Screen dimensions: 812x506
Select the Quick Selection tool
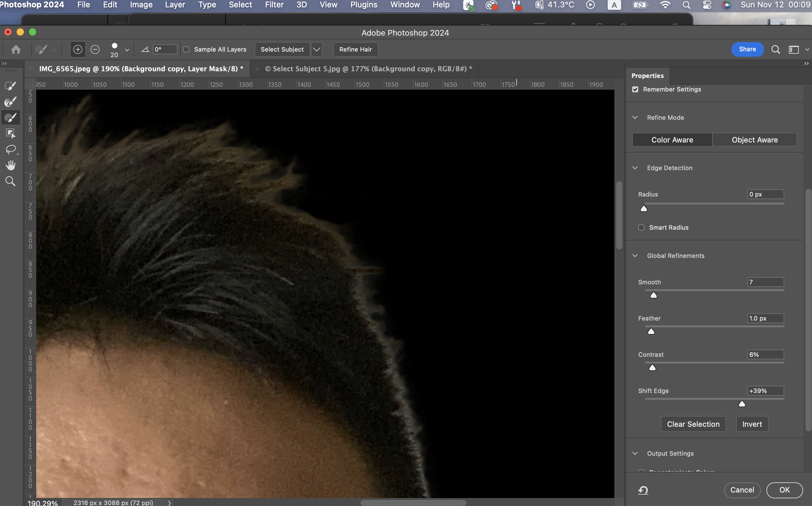pyautogui.click(x=10, y=86)
